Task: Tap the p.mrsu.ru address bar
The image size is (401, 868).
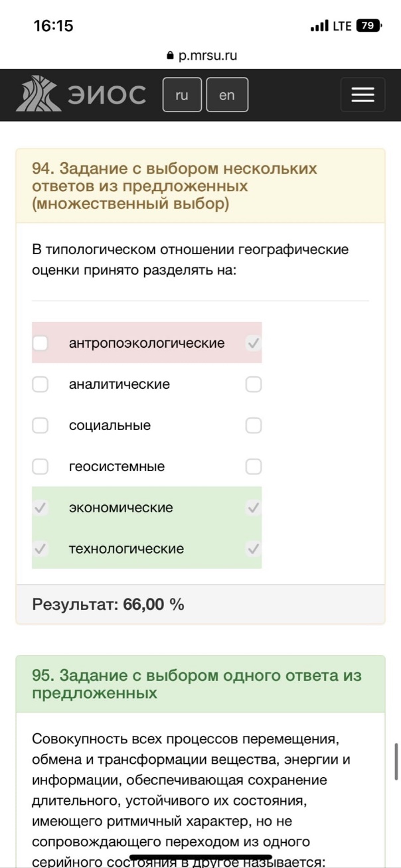Action: [202, 56]
